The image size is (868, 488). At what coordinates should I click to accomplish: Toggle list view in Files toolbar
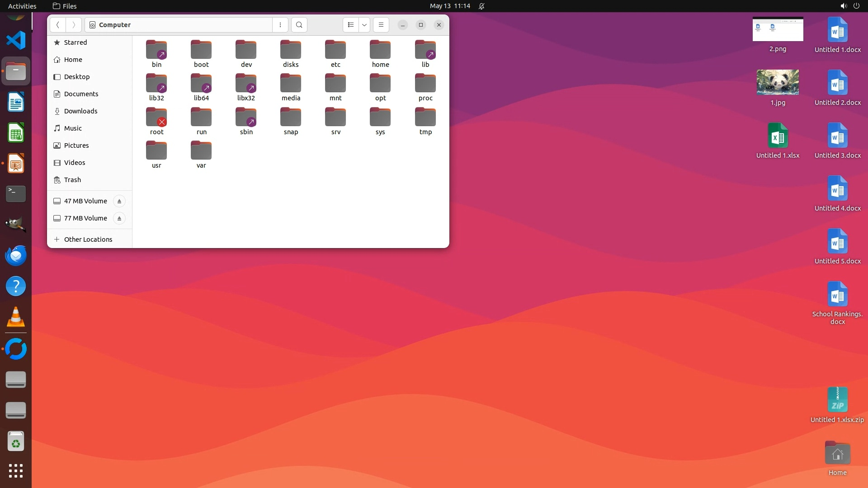coord(351,25)
